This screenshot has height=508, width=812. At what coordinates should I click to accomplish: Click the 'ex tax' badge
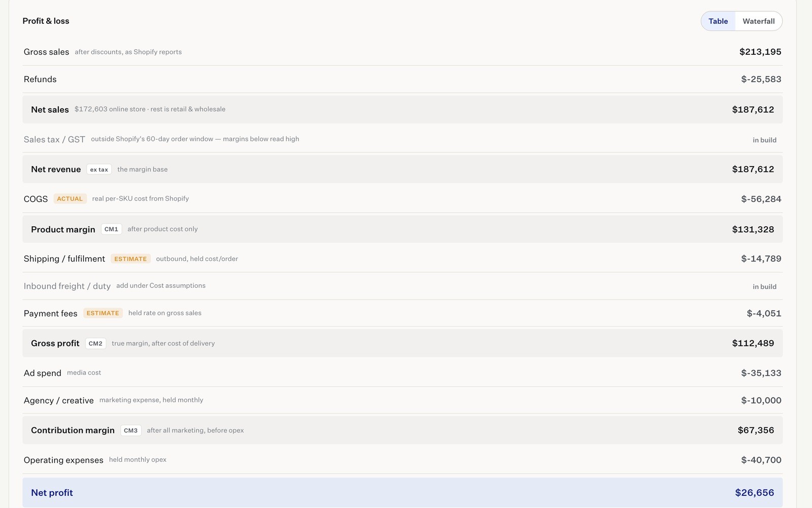(99, 170)
